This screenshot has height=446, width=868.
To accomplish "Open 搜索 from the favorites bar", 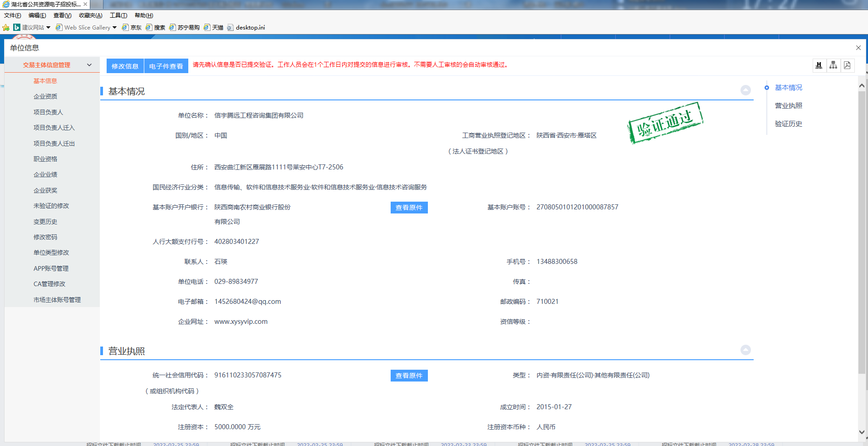I will point(156,27).
